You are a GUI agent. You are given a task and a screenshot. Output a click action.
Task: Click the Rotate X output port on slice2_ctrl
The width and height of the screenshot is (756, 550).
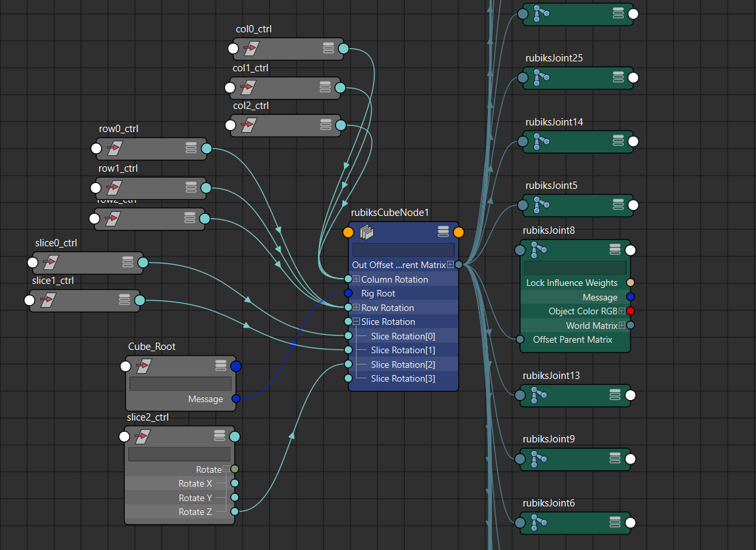[x=234, y=483]
